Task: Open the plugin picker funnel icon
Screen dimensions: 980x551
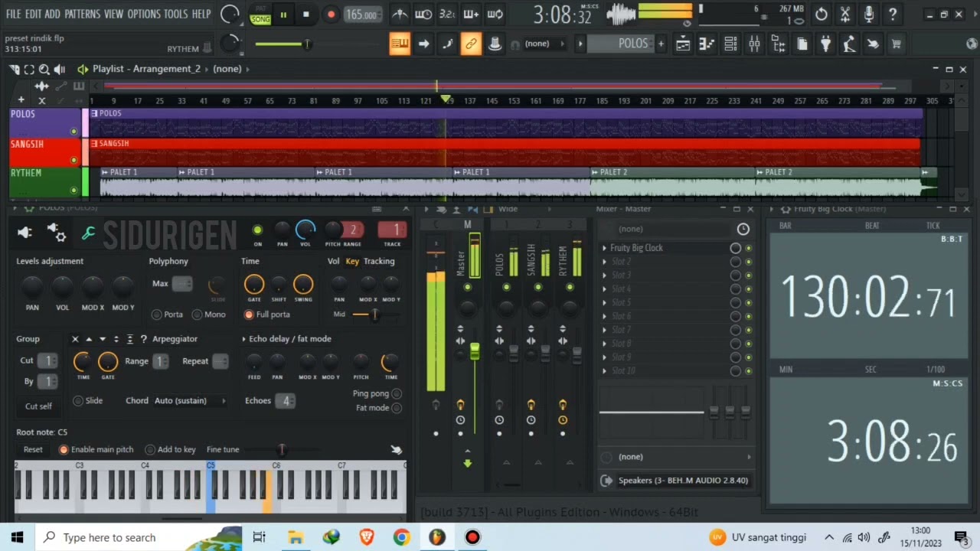Action: [x=825, y=44]
